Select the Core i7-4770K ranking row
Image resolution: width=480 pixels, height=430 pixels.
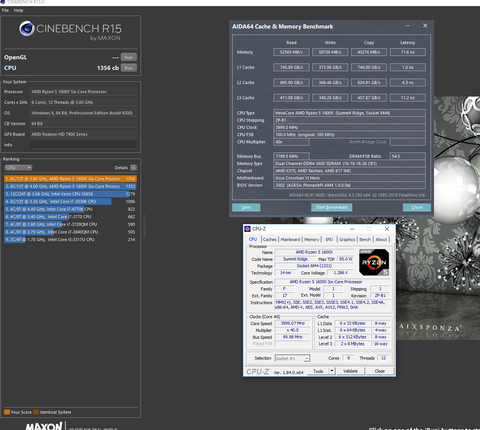click(70, 209)
